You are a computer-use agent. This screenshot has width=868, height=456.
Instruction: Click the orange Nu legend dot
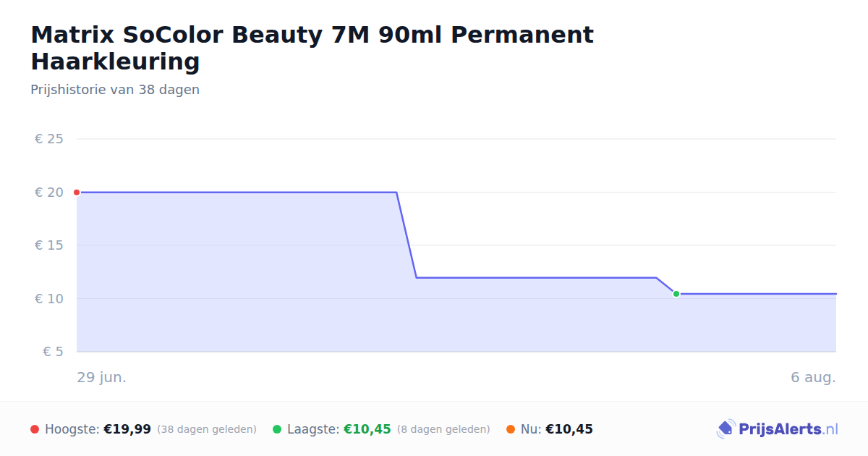511,429
